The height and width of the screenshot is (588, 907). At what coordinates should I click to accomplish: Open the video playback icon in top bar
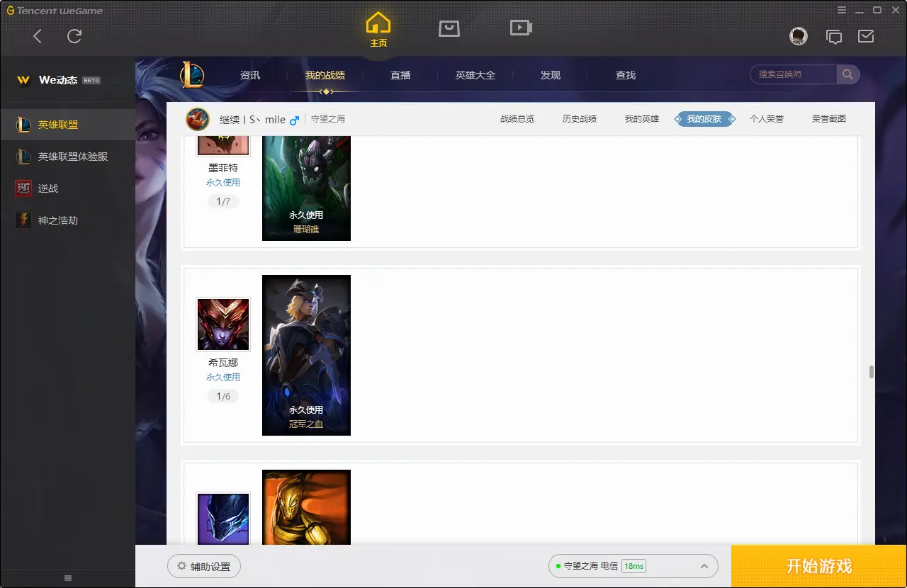point(521,28)
